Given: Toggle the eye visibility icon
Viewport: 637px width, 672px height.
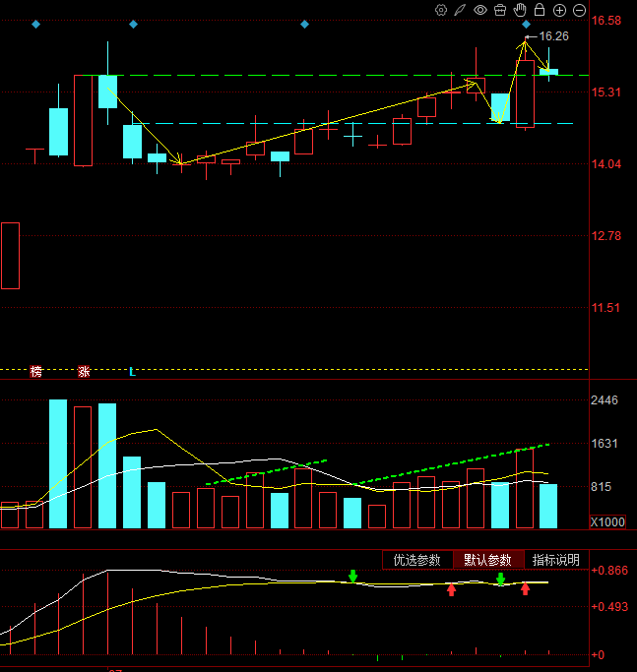Looking at the screenshot, I should [x=480, y=10].
